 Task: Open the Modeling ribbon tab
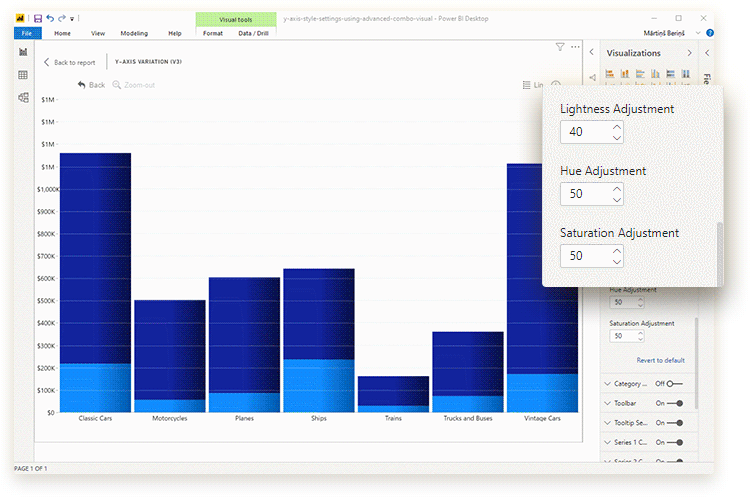click(134, 33)
